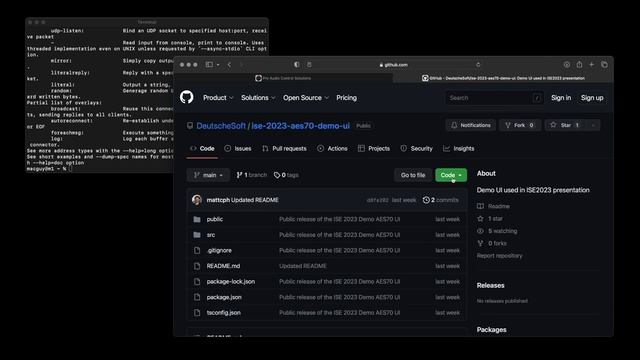Open the src folder
Viewport: 640px width, 360px height.
pyautogui.click(x=211, y=235)
